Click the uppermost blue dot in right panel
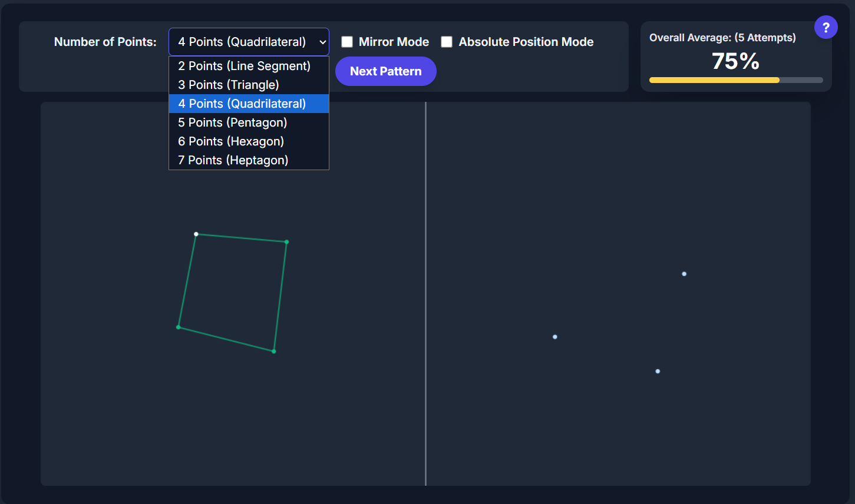The image size is (855, 504). (684, 274)
